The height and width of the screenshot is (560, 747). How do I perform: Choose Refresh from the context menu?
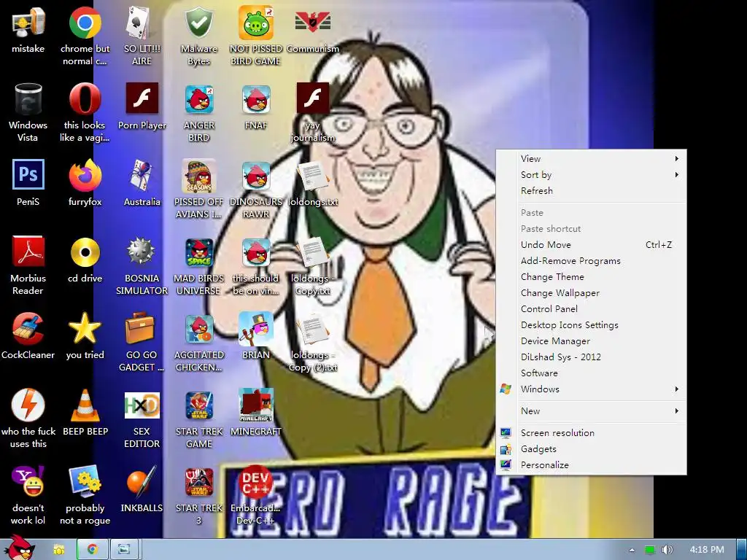click(x=591, y=190)
